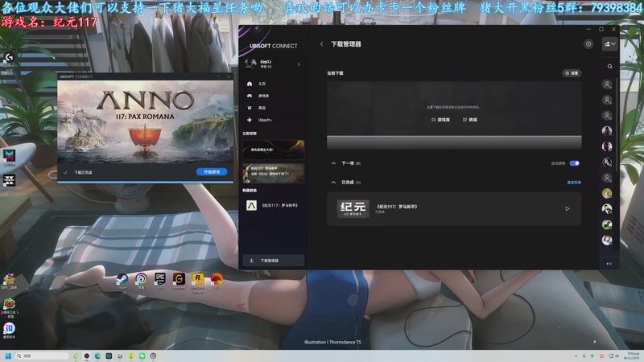The height and width of the screenshot is (362, 644).
Task: Open the KidsTJ profile avatar
Action: tap(250, 64)
